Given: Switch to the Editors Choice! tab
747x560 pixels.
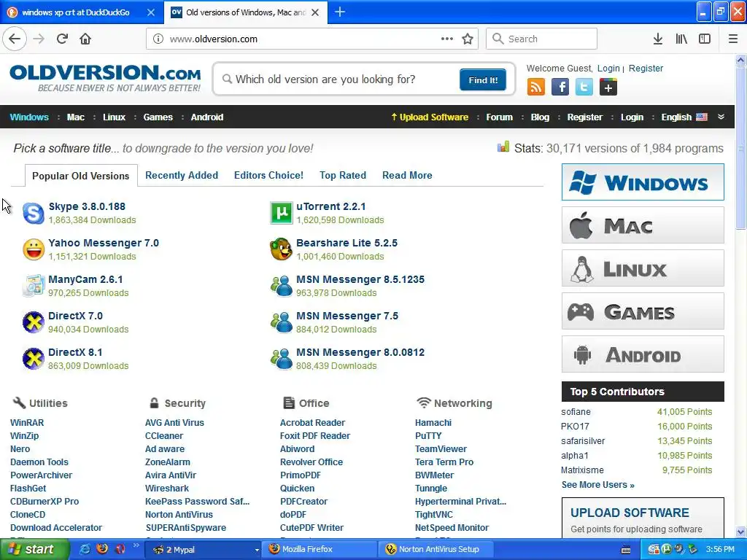Looking at the screenshot, I should pos(268,175).
